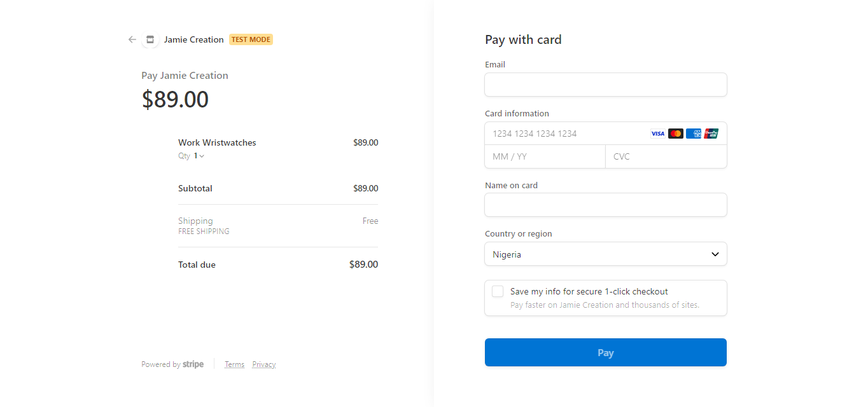This screenshot has width=868, height=407.
Task: Click the Stripe wordmark logo
Action: click(193, 364)
